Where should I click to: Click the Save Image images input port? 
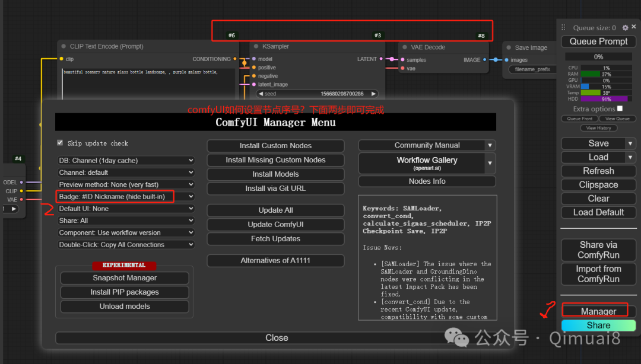[506, 60]
